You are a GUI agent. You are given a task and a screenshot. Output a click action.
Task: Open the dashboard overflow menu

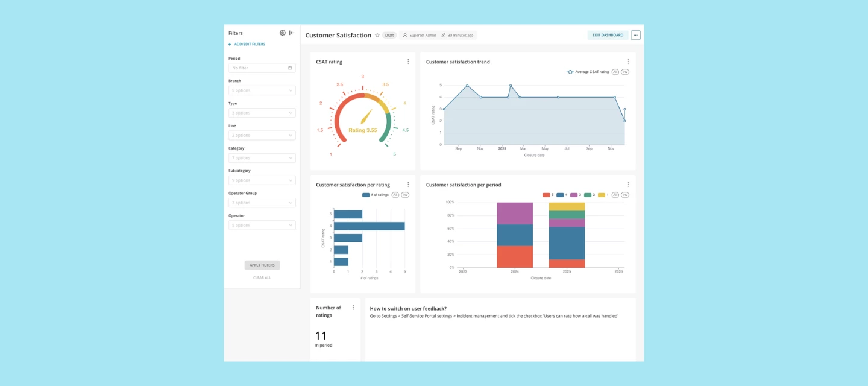(637, 35)
